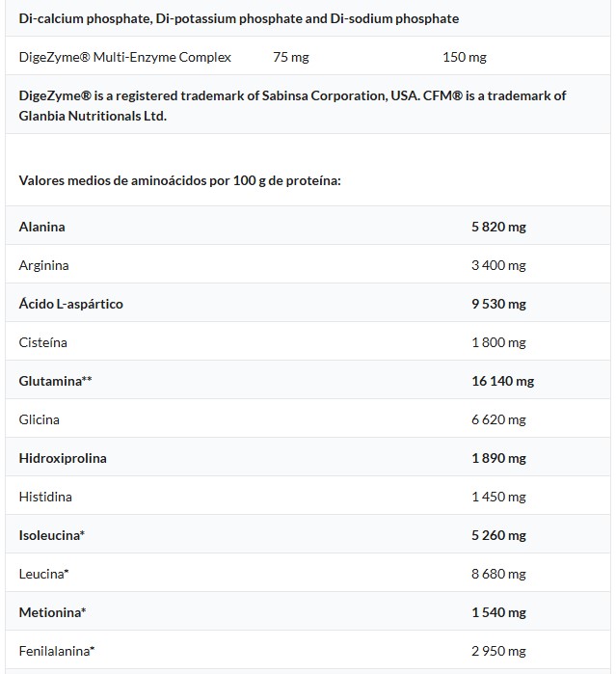Image resolution: width=616 pixels, height=674 pixels.
Task: Click the "Valores medios de aminoácidos" heading
Action: point(179,180)
